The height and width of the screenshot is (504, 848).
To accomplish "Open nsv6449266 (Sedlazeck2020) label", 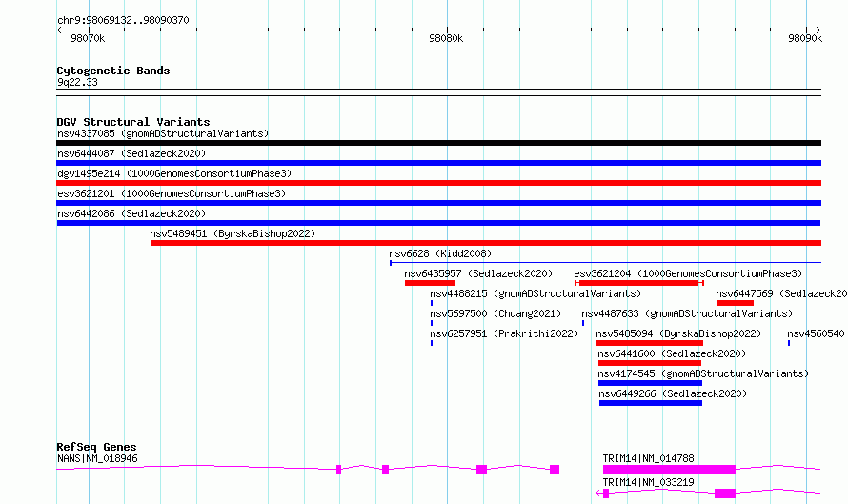I will point(673,393).
